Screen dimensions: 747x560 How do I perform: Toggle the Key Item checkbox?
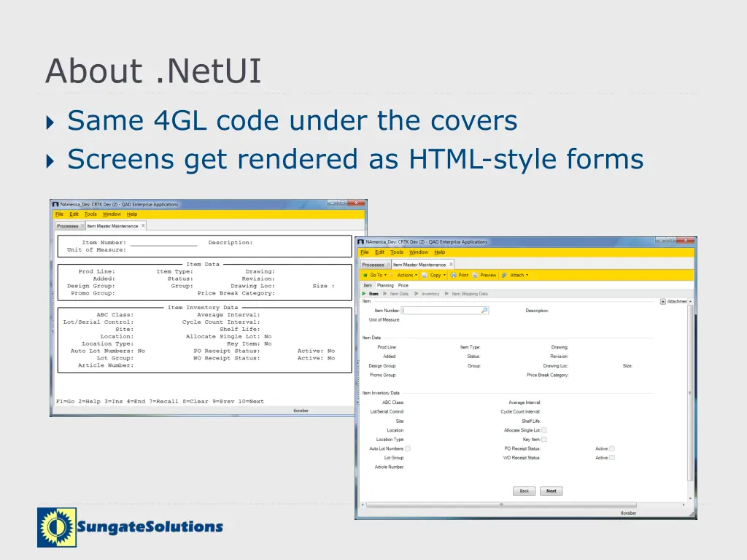coord(544,440)
